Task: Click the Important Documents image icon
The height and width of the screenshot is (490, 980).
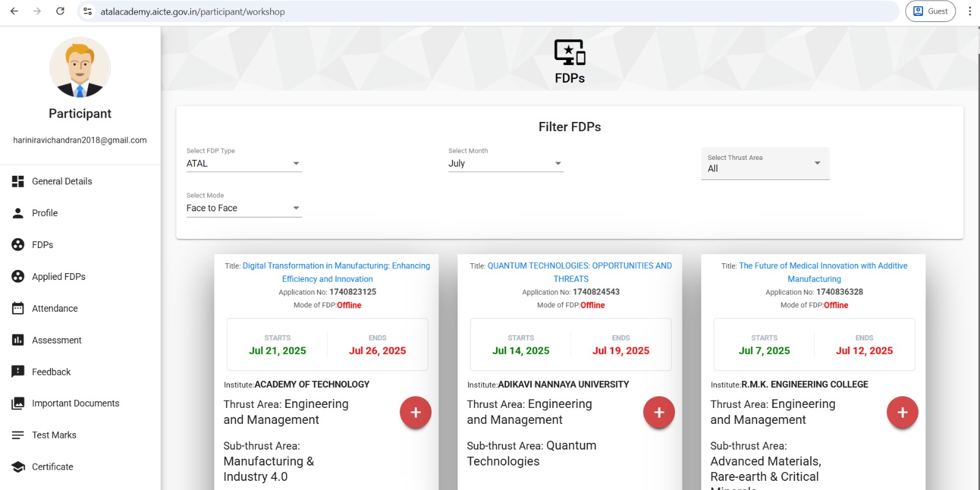Action: tap(18, 403)
